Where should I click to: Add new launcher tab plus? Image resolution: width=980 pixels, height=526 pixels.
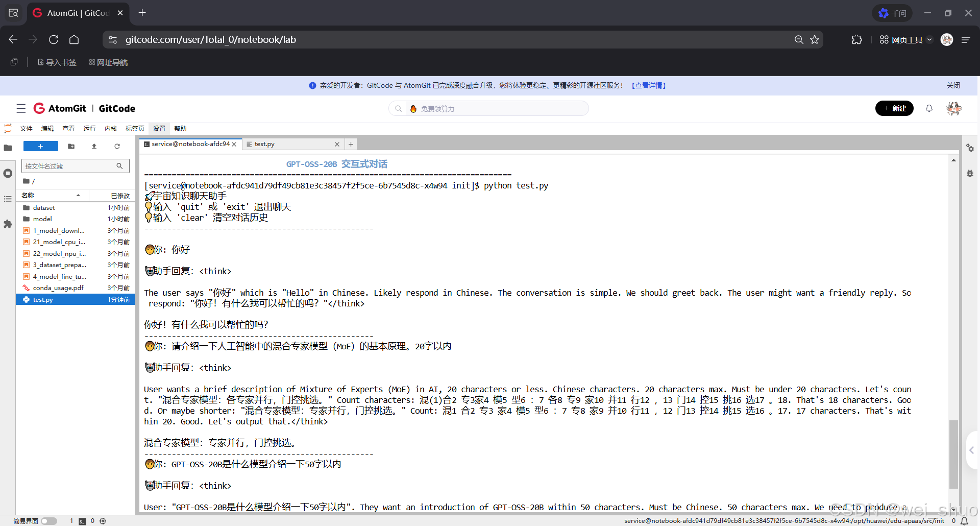click(x=351, y=145)
